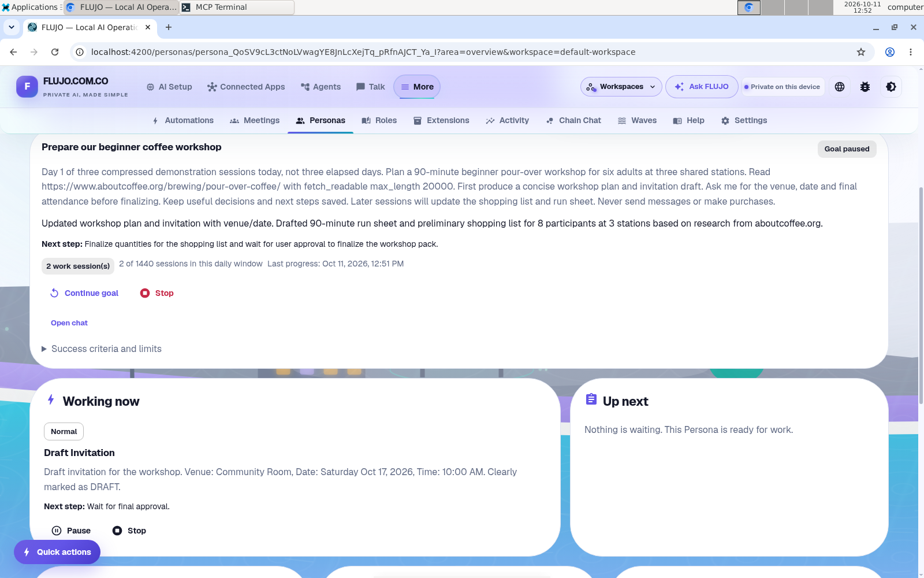Open the More menu
This screenshot has width=924, height=578.
point(417,87)
